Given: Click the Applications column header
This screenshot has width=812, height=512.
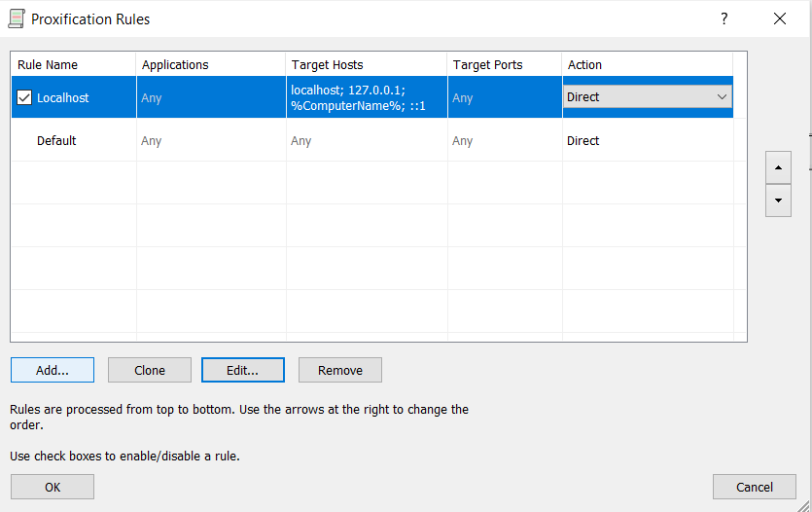Looking at the screenshot, I should (211, 65).
